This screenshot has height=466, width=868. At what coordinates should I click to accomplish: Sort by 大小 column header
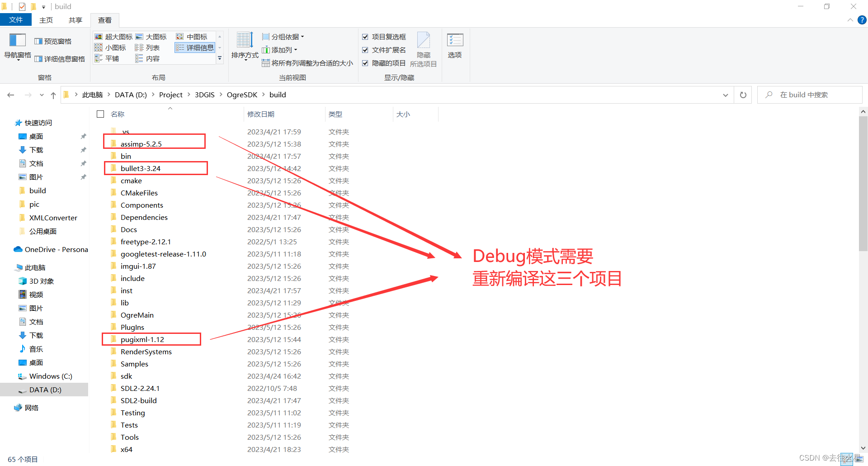[415, 114]
